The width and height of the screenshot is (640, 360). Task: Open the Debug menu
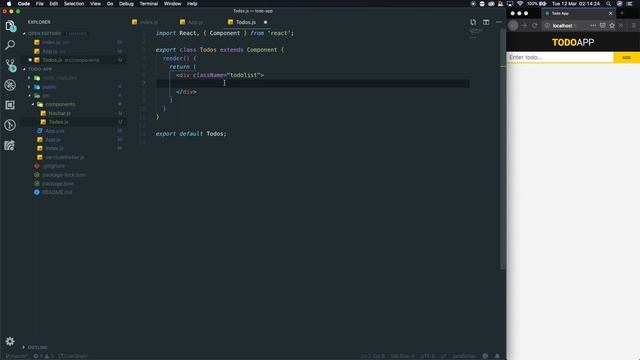[x=126, y=4]
